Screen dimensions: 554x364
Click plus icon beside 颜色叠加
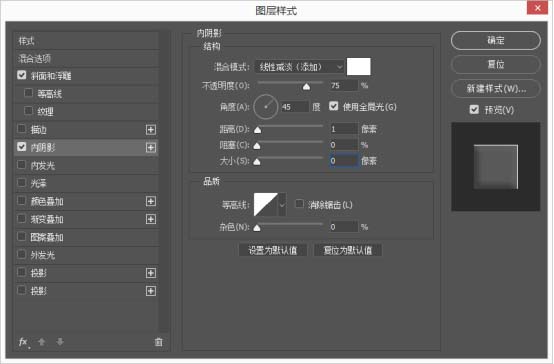(x=151, y=201)
